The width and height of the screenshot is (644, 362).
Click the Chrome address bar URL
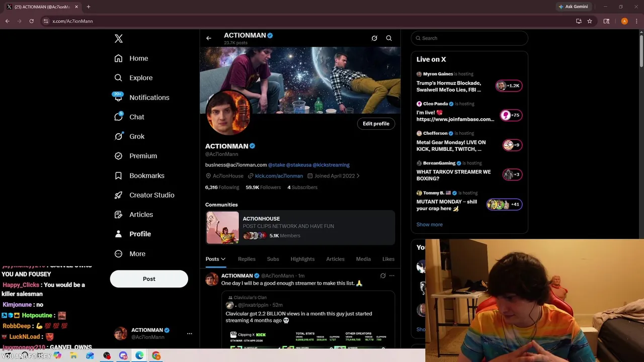[72, 21]
